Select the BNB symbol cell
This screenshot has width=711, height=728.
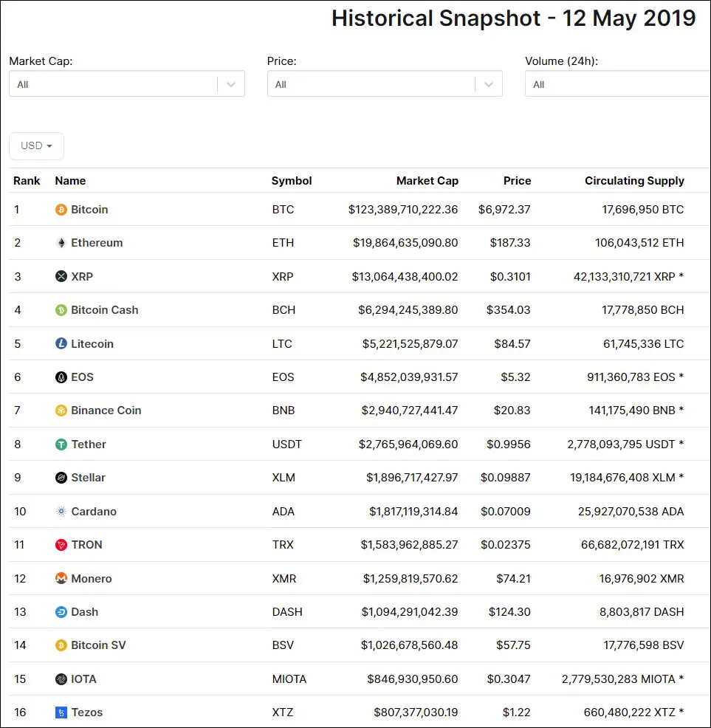[x=284, y=411]
